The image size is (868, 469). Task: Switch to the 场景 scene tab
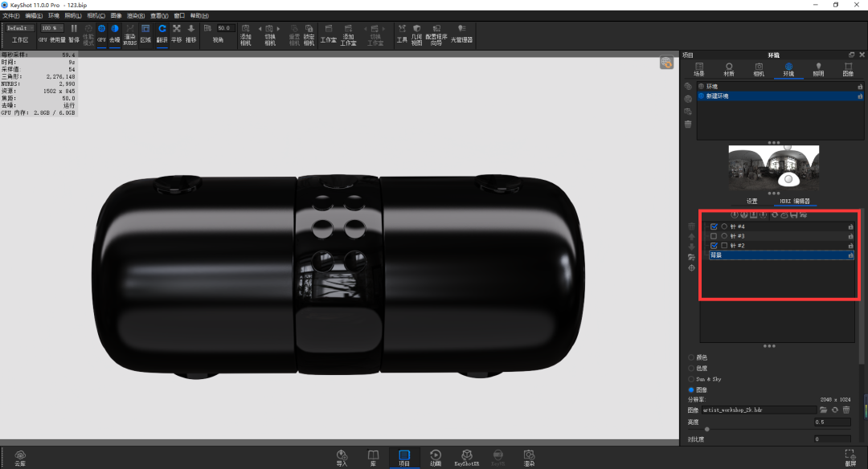pos(699,70)
